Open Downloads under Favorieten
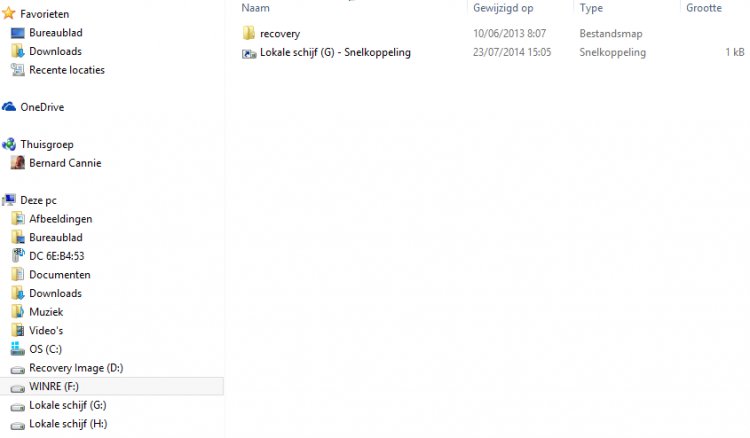This screenshot has width=750, height=438. point(55,51)
